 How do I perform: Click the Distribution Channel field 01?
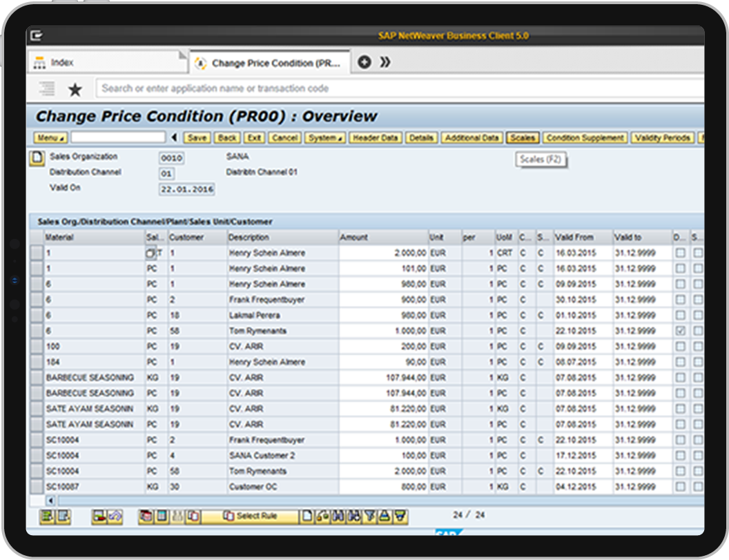tap(166, 174)
